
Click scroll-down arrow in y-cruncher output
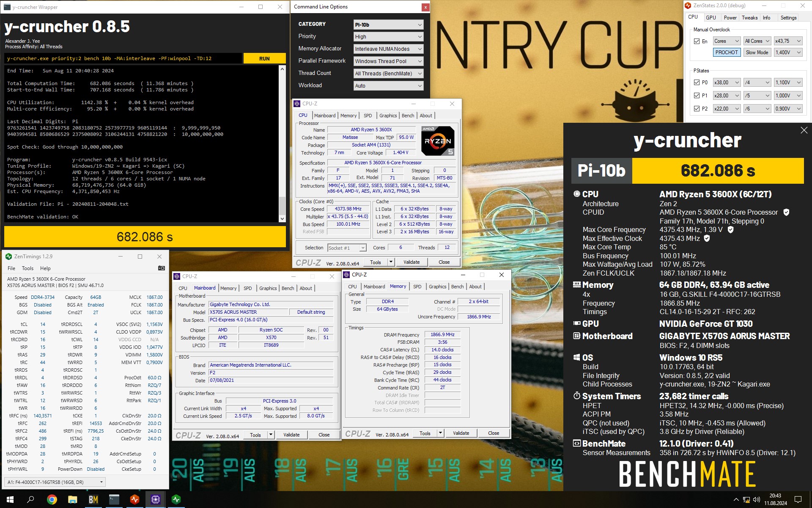click(283, 218)
